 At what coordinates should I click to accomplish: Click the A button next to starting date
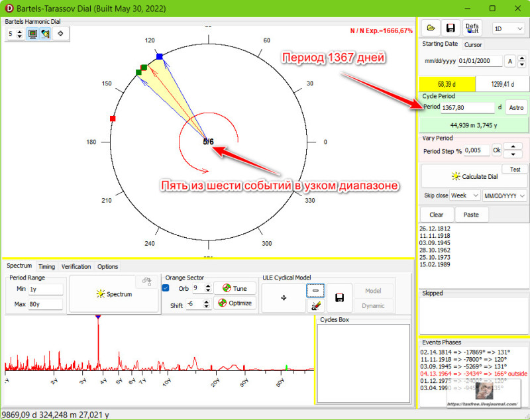(509, 62)
